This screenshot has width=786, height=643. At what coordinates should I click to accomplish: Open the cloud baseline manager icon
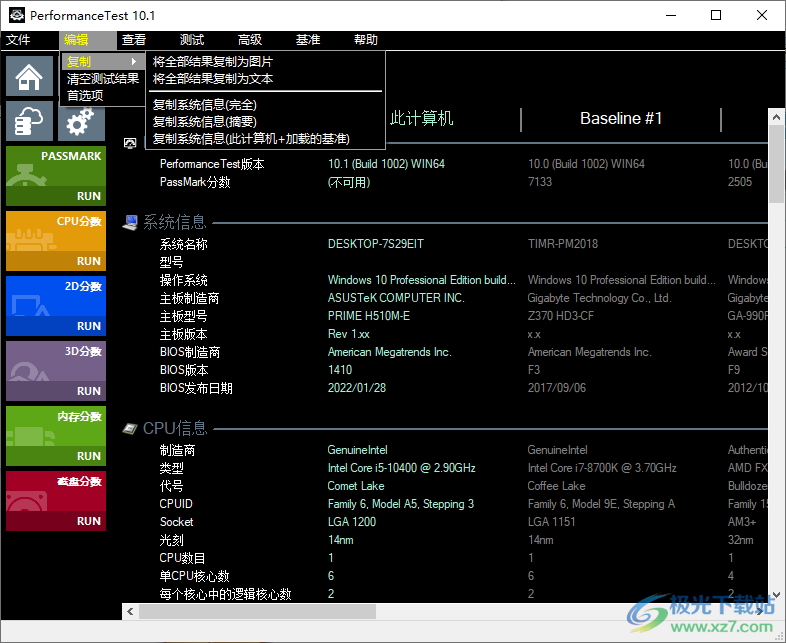tap(30, 121)
